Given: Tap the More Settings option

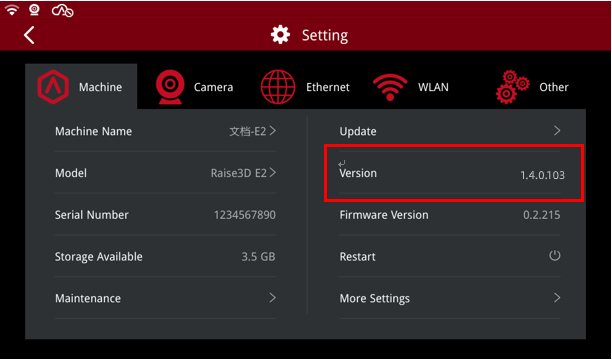Looking at the screenshot, I should (x=450, y=299).
